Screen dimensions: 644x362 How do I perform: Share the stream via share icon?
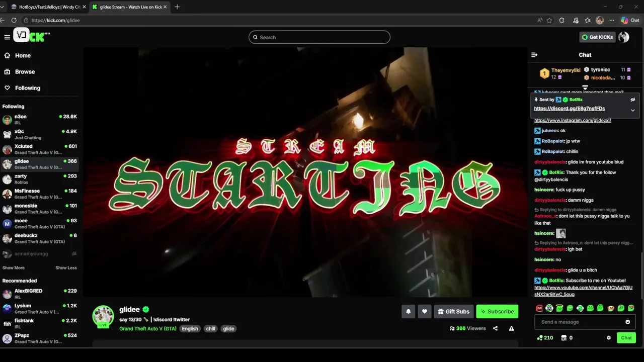(495, 328)
